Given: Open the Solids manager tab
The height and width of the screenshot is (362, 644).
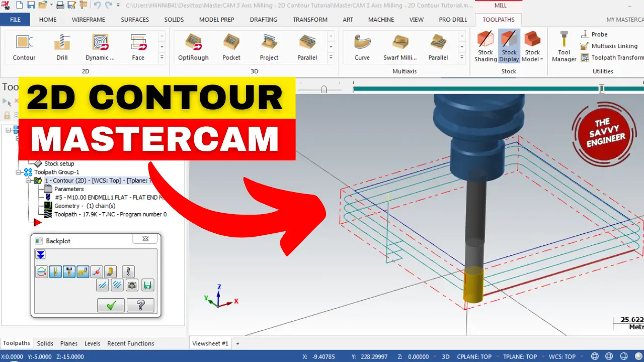Looking at the screenshot, I should click(x=45, y=343).
